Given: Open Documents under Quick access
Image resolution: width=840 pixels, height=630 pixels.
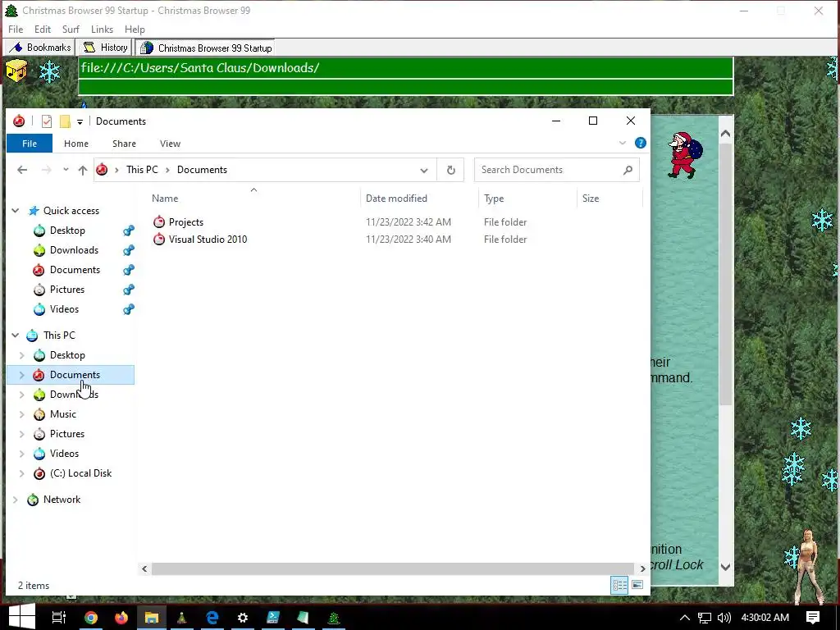Looking at the screenshot, I should [x=75, y=270].
